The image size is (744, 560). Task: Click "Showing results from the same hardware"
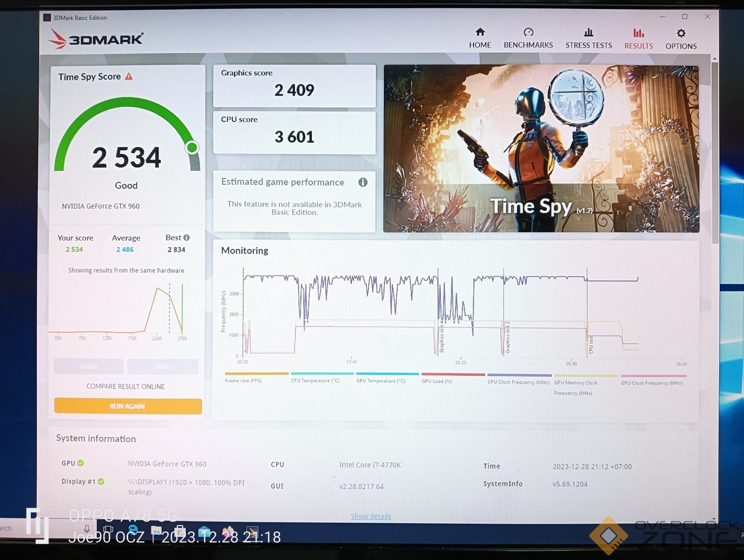[x=126, y=270]
